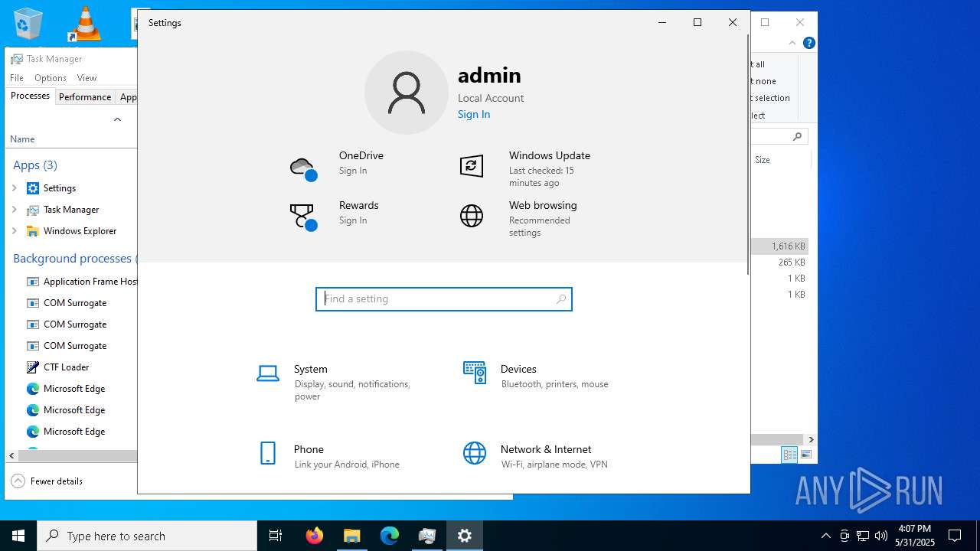Open File Explorer from the taskbar

[x=351, y=536]
